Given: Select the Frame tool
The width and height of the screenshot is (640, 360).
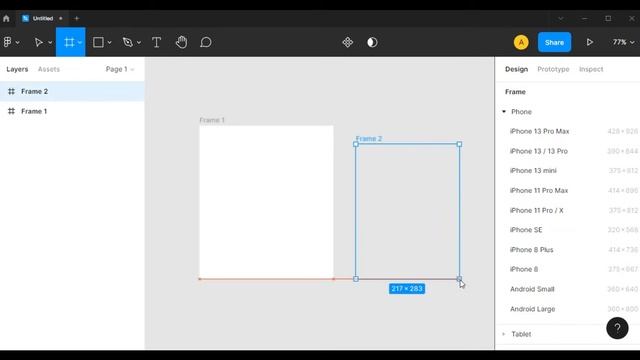Looking at the screenshot, I should [69, 42].
